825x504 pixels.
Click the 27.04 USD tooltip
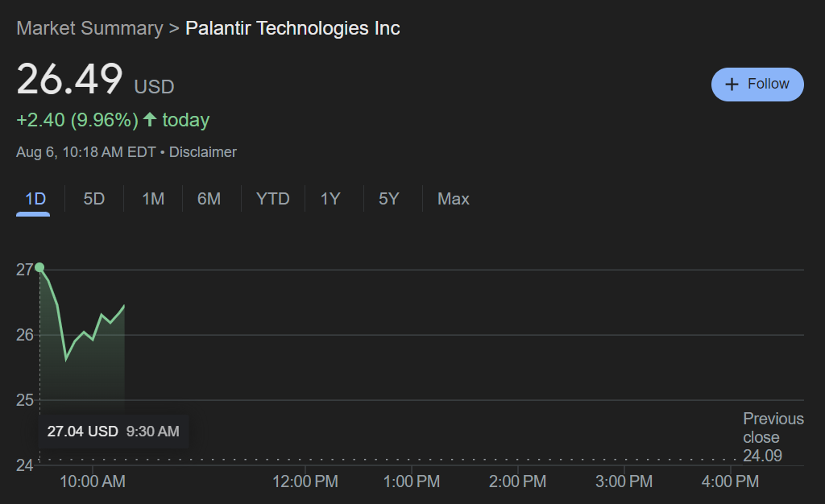click(x=113, y=432)
